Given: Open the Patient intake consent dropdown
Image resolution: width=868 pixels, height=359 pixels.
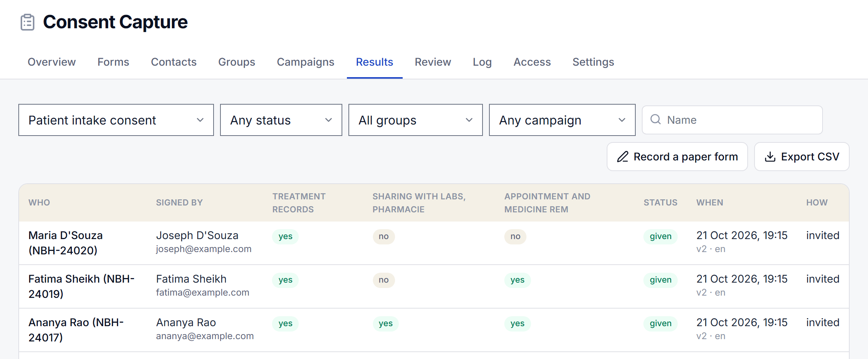Looking at the screenshot, I should tap(116, 120).
